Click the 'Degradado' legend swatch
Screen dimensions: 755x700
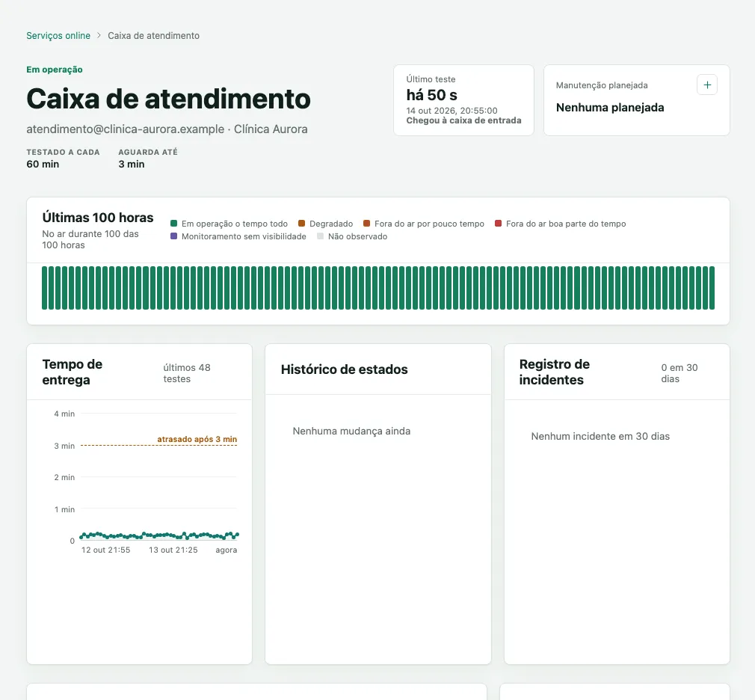coord(302,224)
